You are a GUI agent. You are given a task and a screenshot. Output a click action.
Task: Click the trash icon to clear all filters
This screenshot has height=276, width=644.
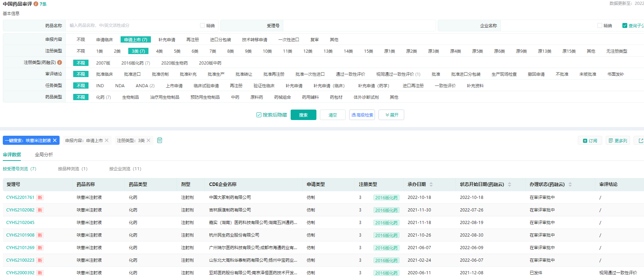click(160, 140)
